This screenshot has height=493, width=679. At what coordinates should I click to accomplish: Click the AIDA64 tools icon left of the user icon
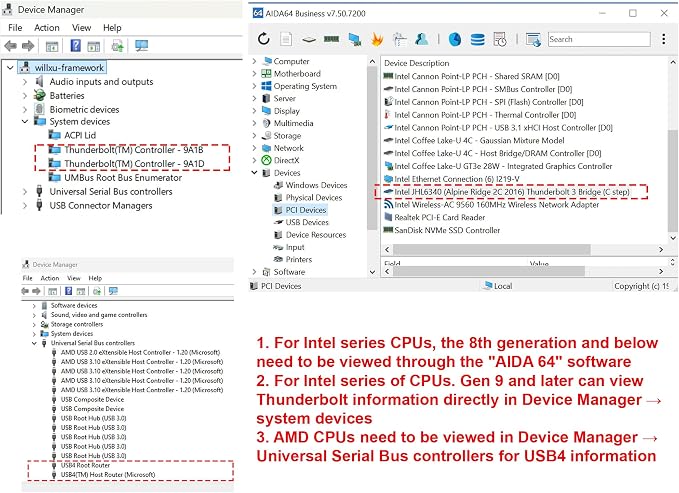pos(399,39)
